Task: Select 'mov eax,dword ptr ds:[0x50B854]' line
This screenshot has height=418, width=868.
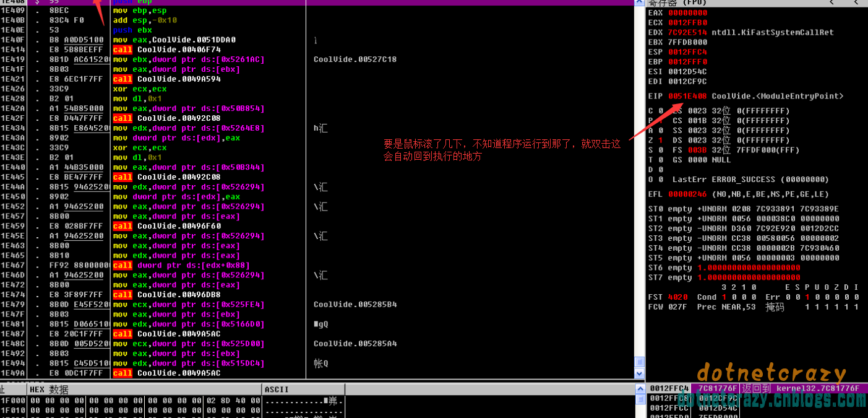Action: pos(189,108)
